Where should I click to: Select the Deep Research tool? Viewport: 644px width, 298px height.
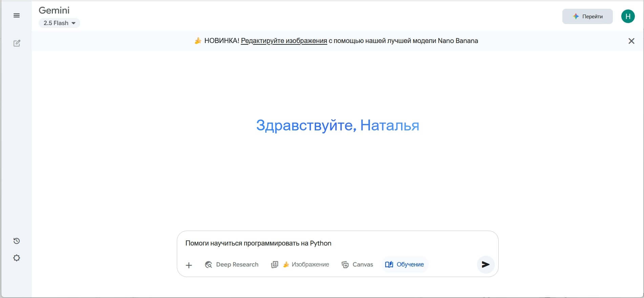coord(232,264)
